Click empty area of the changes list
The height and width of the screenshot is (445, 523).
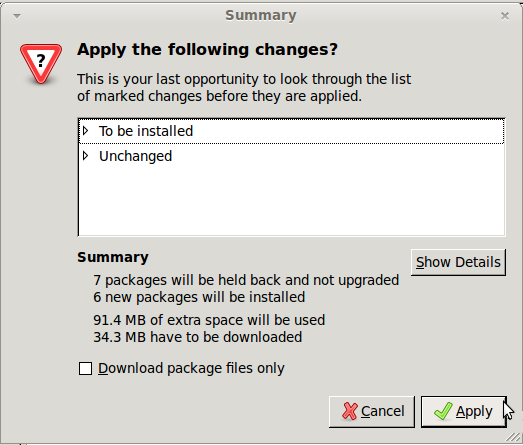click(x=291, y=202)
